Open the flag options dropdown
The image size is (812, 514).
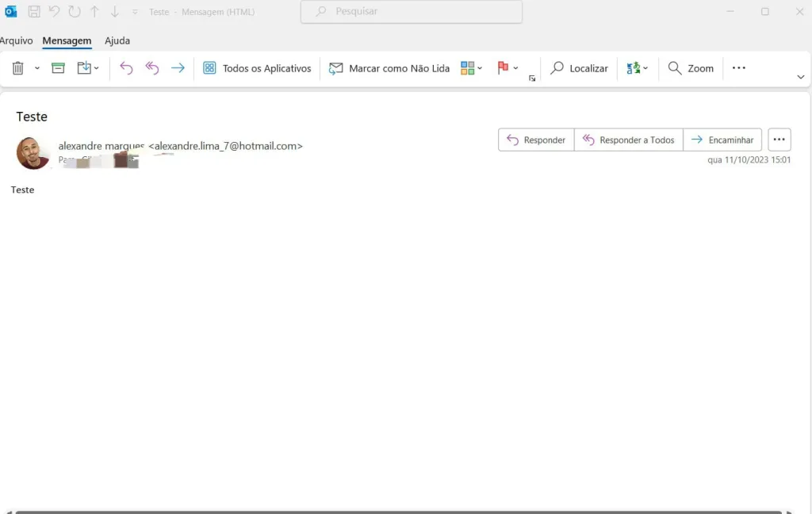tap(516, 68)
